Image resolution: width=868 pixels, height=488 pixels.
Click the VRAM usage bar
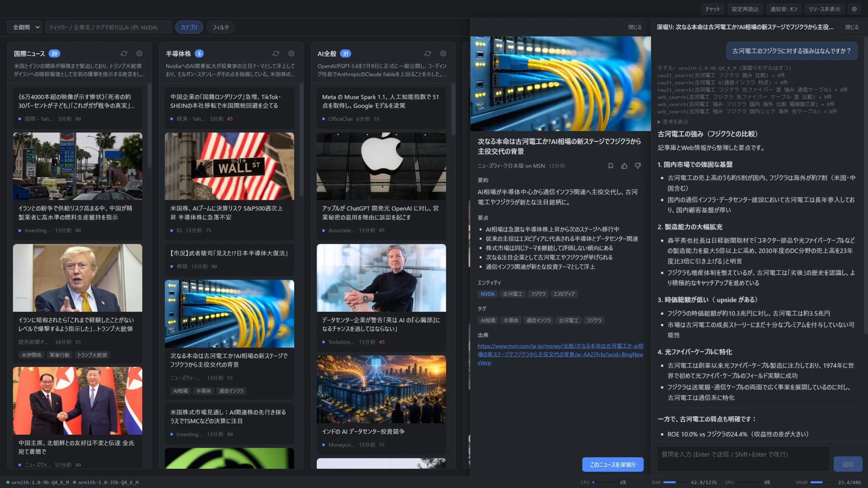point(822,482)
